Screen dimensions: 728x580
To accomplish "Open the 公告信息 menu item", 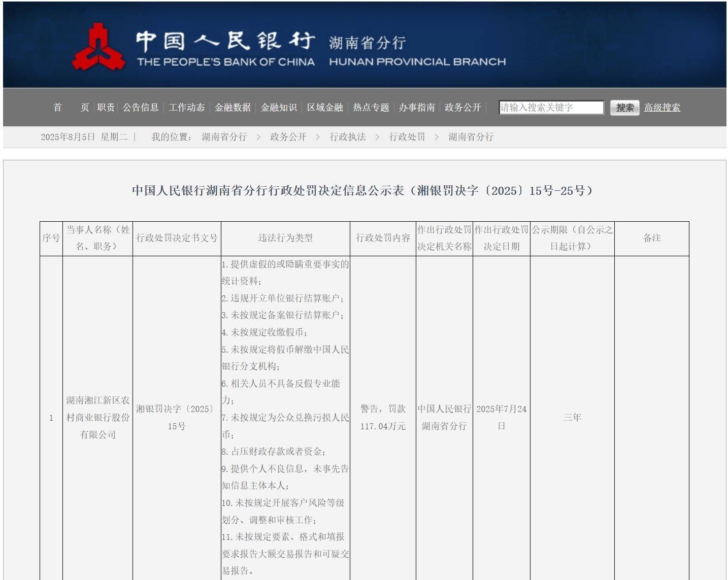I will pyautogui.click(x=140, y=108).
